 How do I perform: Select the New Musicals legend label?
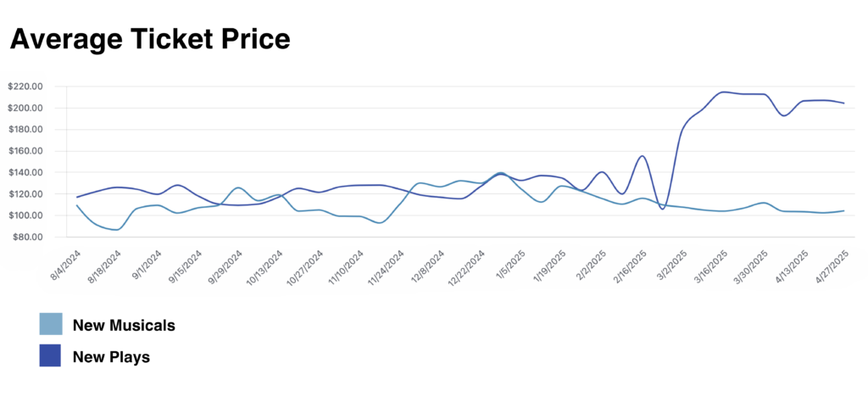click(x=124, y=326)
